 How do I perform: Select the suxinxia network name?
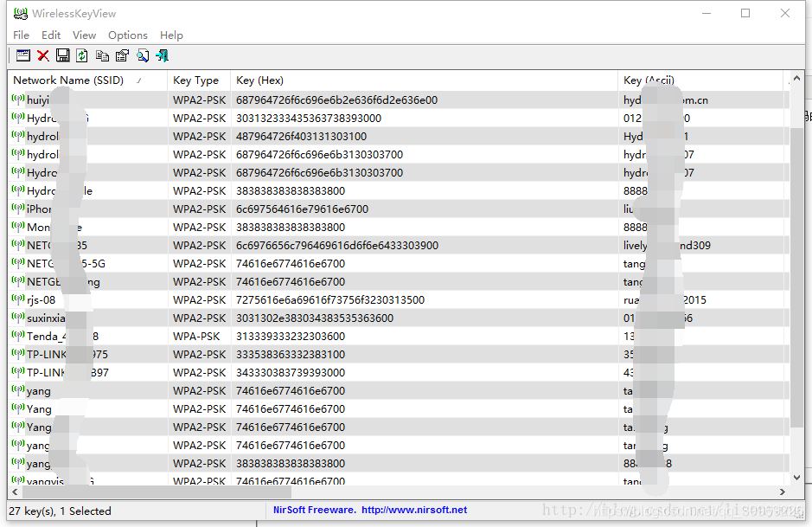tap(46, 318)
